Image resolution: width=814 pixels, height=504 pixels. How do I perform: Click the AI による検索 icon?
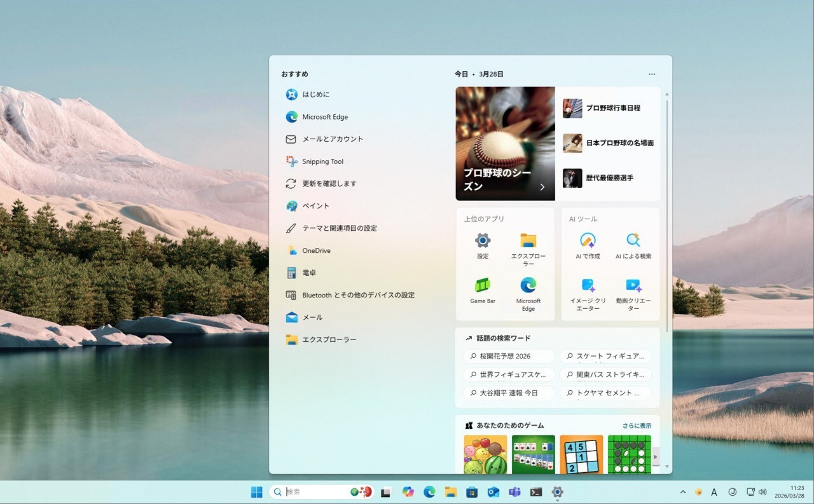point(633,241)
